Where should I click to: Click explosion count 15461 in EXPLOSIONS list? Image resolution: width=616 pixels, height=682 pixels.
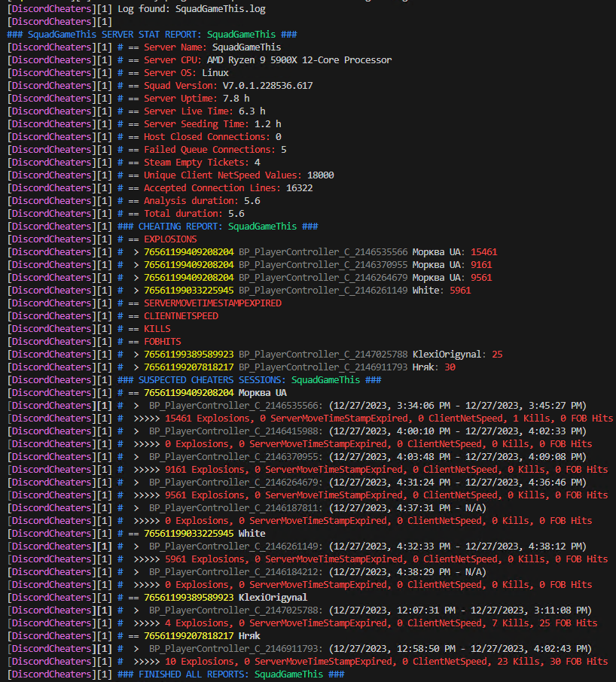[x=483, y=252]
